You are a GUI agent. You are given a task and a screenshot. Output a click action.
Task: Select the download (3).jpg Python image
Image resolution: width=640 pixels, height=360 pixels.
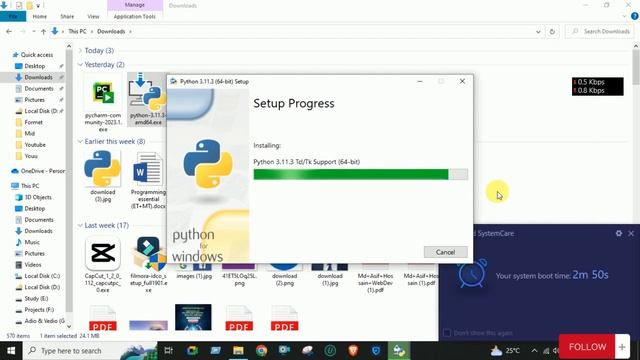[103, 176]
